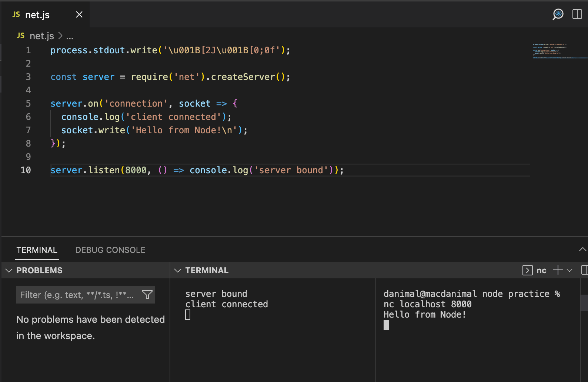Click the nc terminal shell icon
This screenshot has width=588, height=382.
click(x=528, y=271)
